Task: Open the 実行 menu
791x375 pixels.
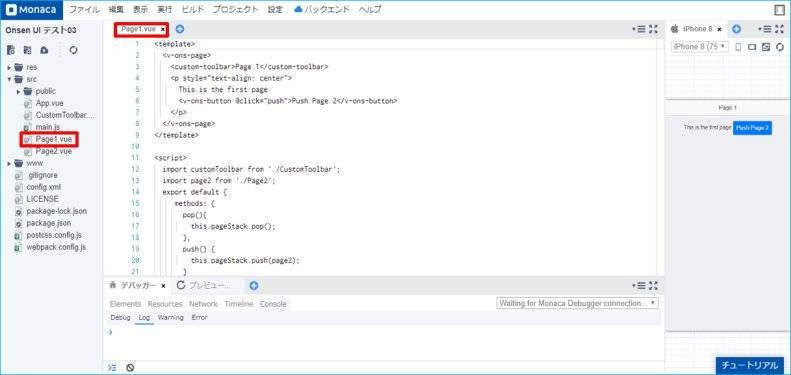Action: pos(164,10)
